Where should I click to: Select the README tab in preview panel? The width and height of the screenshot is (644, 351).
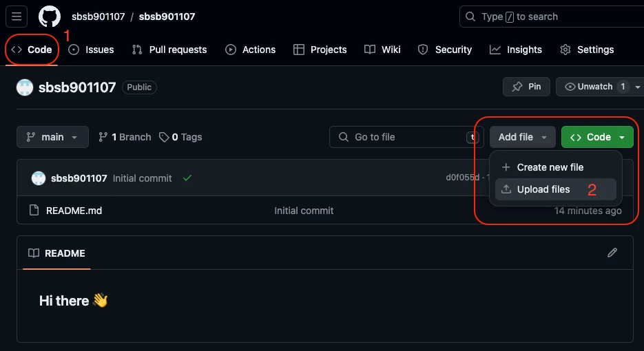click(x=56, y=253)
